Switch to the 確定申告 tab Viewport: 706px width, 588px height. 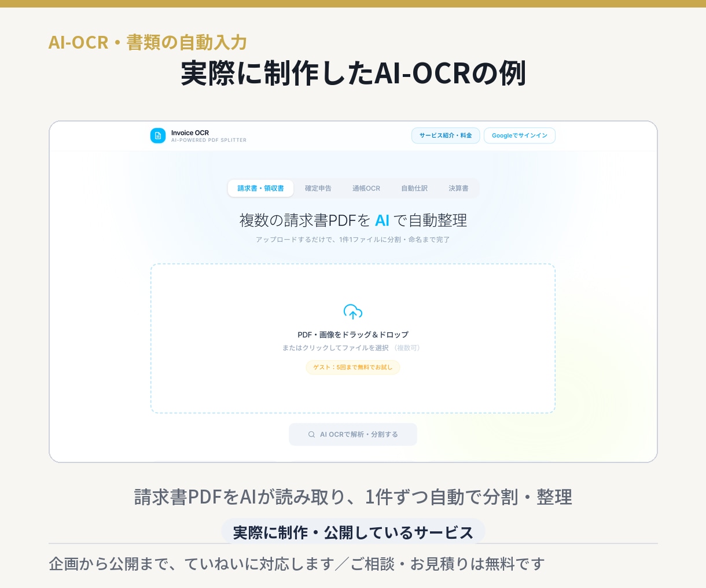318,188
